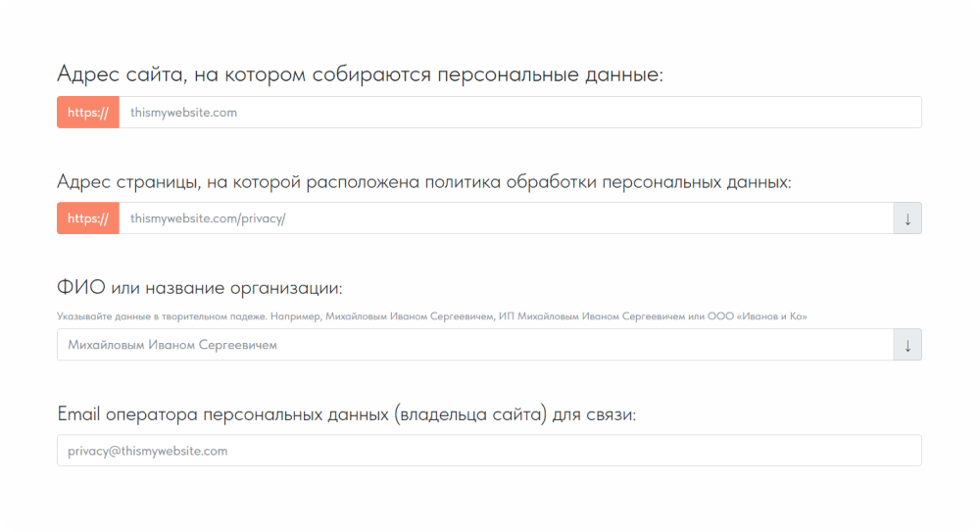Click the hint 'Указывайте данные в творительном падеже'
Viewport: 980px width, 532px height.
tap(162, 316)
